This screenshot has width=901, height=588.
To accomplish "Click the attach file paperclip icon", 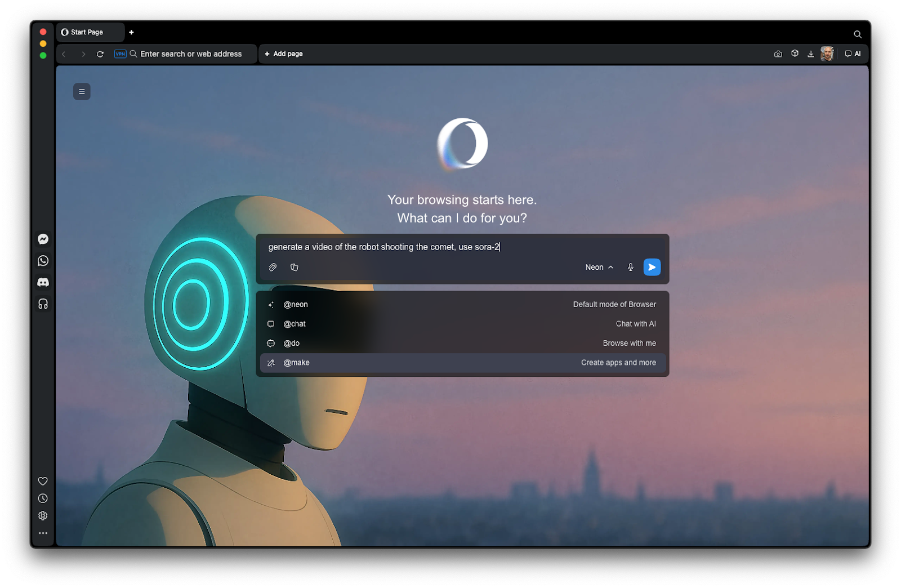I will click(273, 268).
